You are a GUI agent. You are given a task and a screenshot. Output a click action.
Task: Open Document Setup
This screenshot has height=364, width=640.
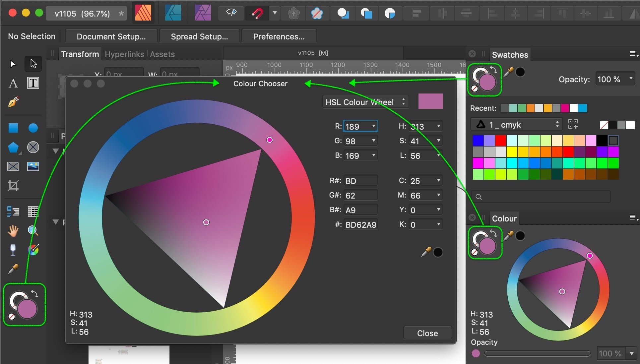(x=111, y=36)
